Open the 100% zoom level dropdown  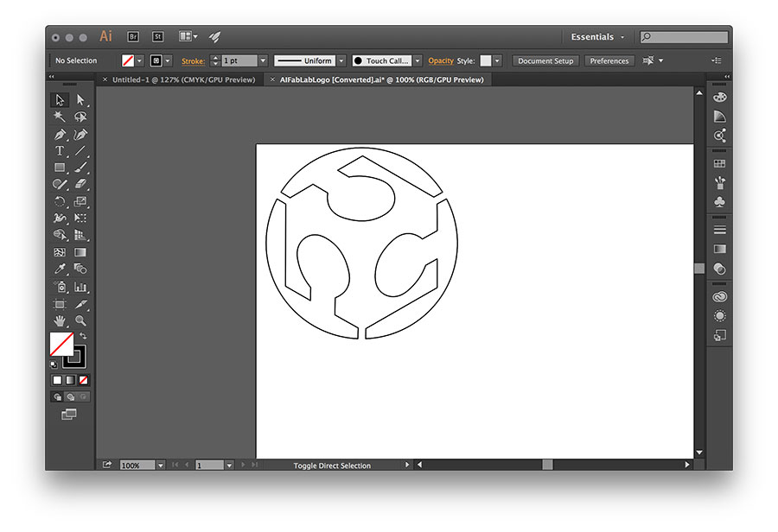pos(160,465)
